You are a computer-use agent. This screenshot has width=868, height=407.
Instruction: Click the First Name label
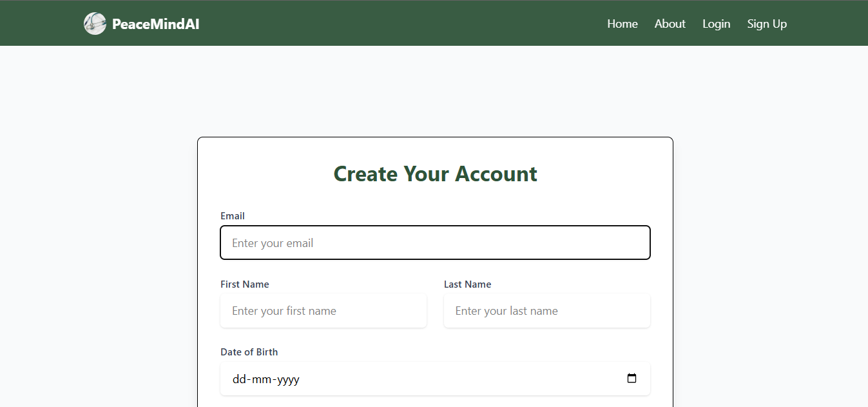[x=245, y=284]
